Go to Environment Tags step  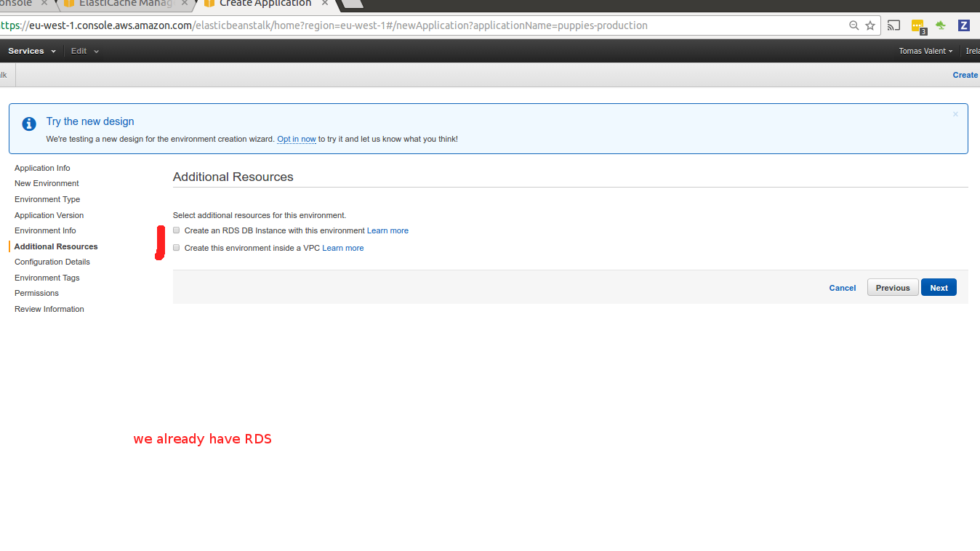(x=47, y=278)
